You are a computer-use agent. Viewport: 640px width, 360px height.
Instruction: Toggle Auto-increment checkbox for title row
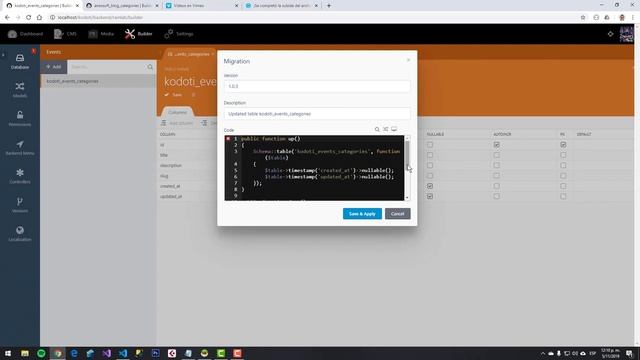496,155
